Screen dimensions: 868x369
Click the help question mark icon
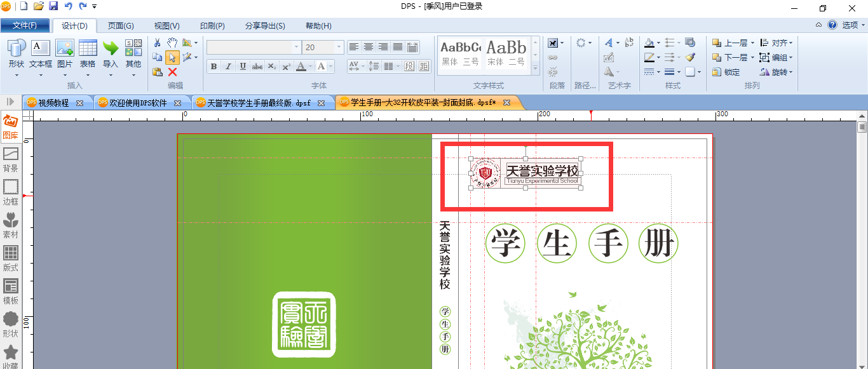coord(832,25)
